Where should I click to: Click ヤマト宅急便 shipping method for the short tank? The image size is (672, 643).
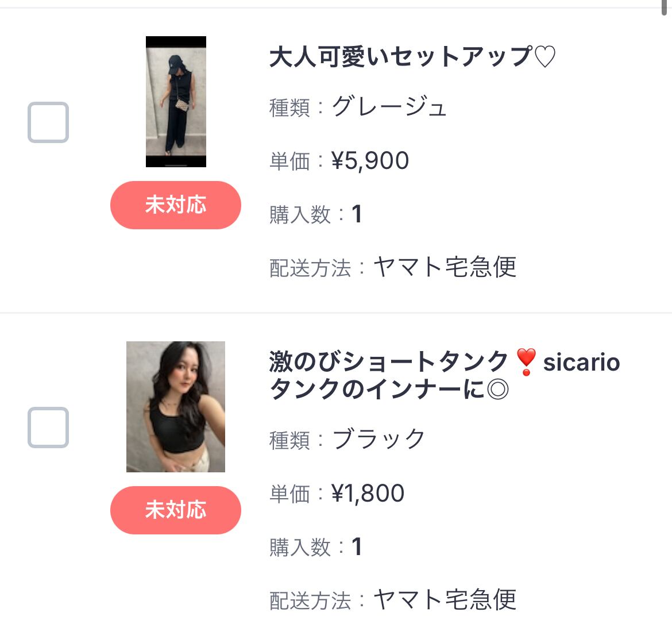(445, 600)
